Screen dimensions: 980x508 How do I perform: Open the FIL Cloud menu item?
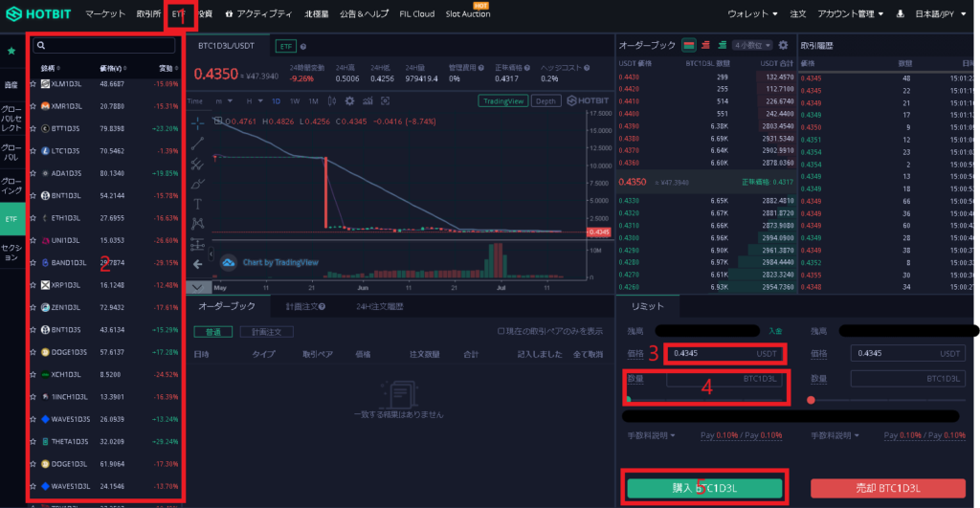[x=417, y=13]
